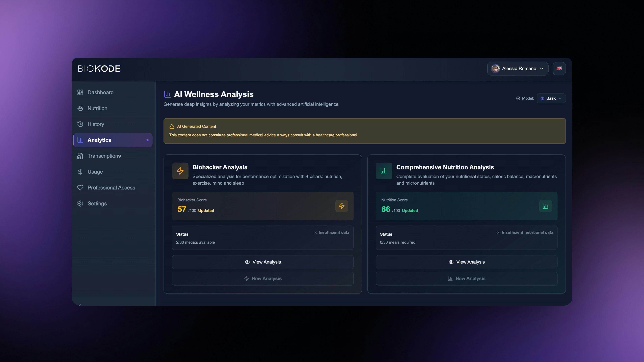Click the collapse sidebar chevron at bottom
Viewport: 644px width, 362px height.
tap(80, 305)
